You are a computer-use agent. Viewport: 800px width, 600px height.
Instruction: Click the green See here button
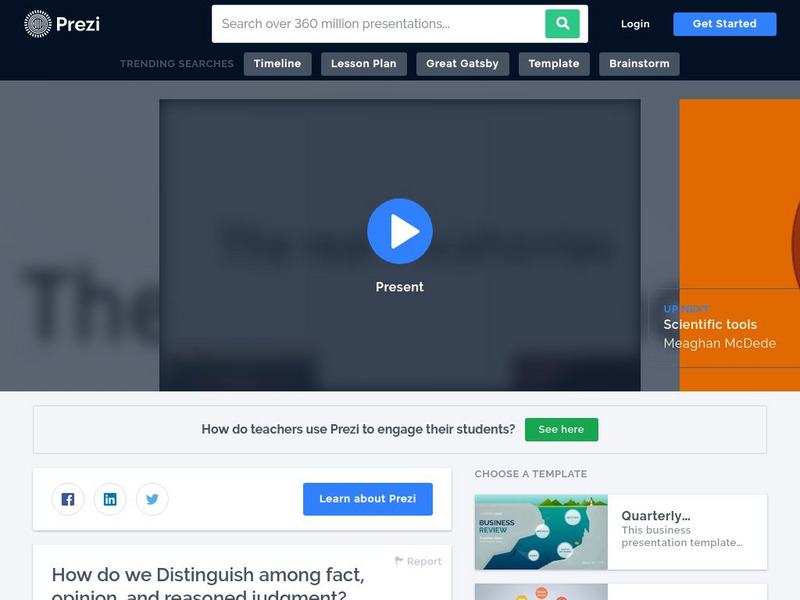[x=561, y=430]
